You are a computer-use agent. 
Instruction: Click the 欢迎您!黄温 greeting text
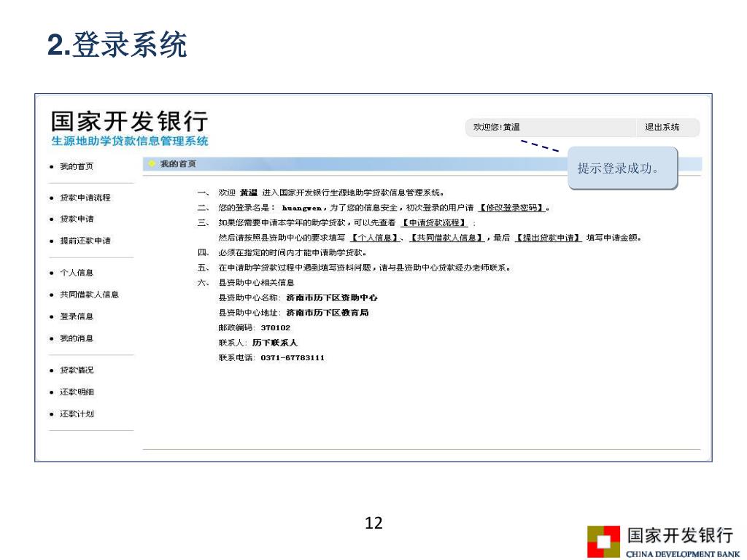coord(496,127)
